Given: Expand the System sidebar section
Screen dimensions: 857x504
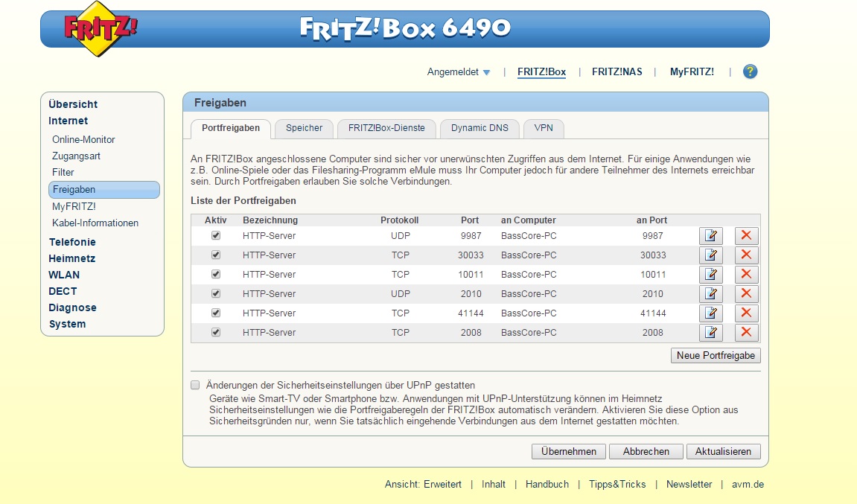Looking at the screenshot, I should pyautogui.click(x=67, y=324).
